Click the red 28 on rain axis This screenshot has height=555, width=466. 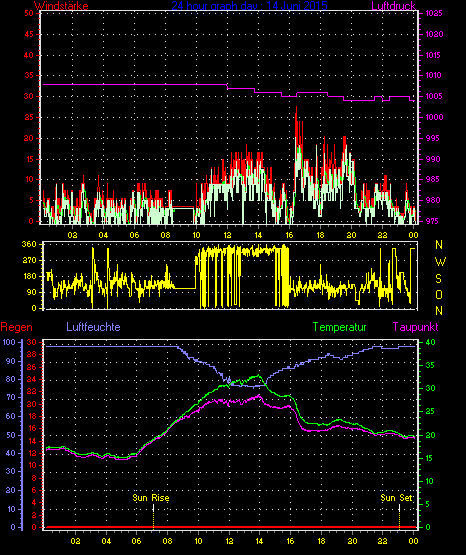pos(31,354)
